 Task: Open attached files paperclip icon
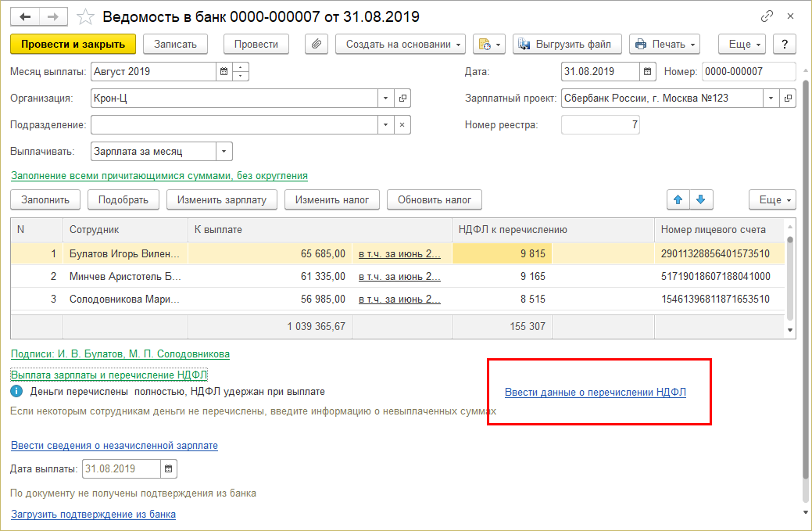317,45
